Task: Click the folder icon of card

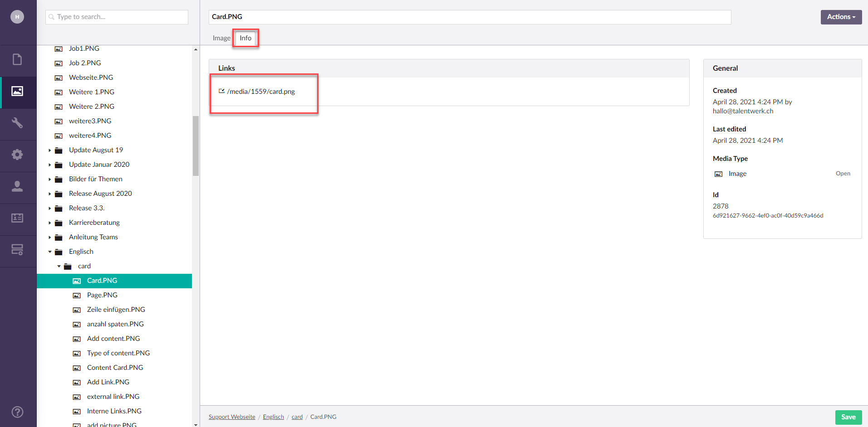Action: pyautogui.click(x=68, y=267)
